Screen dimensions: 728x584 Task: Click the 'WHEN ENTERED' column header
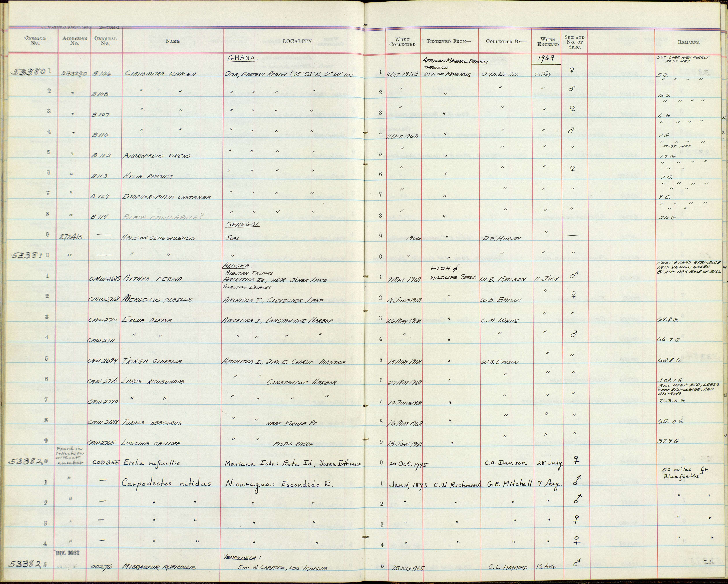point(548,42)
